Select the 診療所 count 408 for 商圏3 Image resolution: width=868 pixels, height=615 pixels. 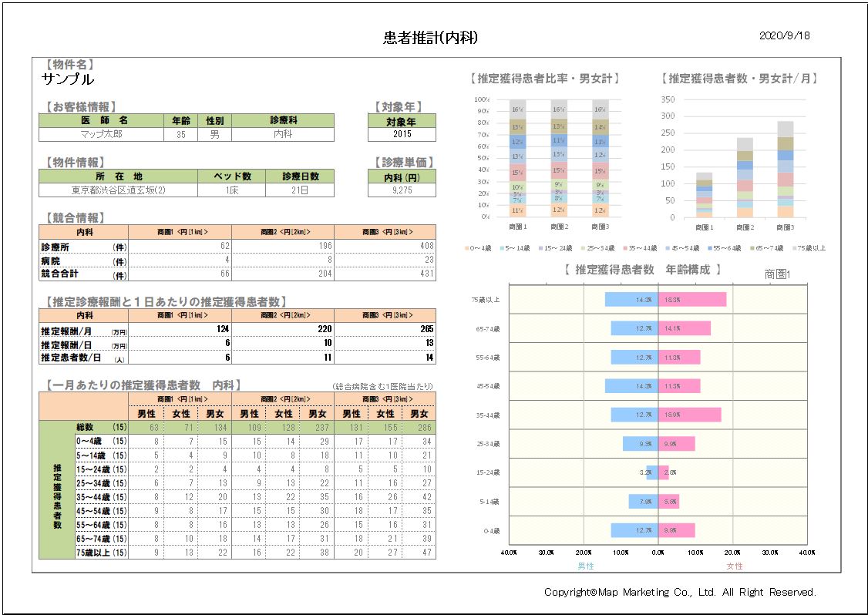(x=427, y=246)
